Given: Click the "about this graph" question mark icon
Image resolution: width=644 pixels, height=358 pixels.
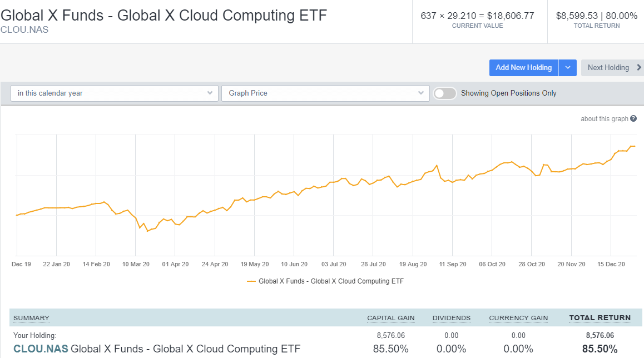Looking at the screenshot, I should point(633,118).
